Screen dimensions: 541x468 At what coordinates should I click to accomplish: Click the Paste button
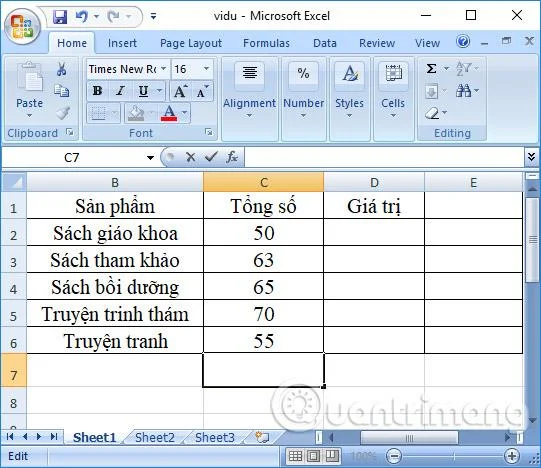(x=30, y=89)
